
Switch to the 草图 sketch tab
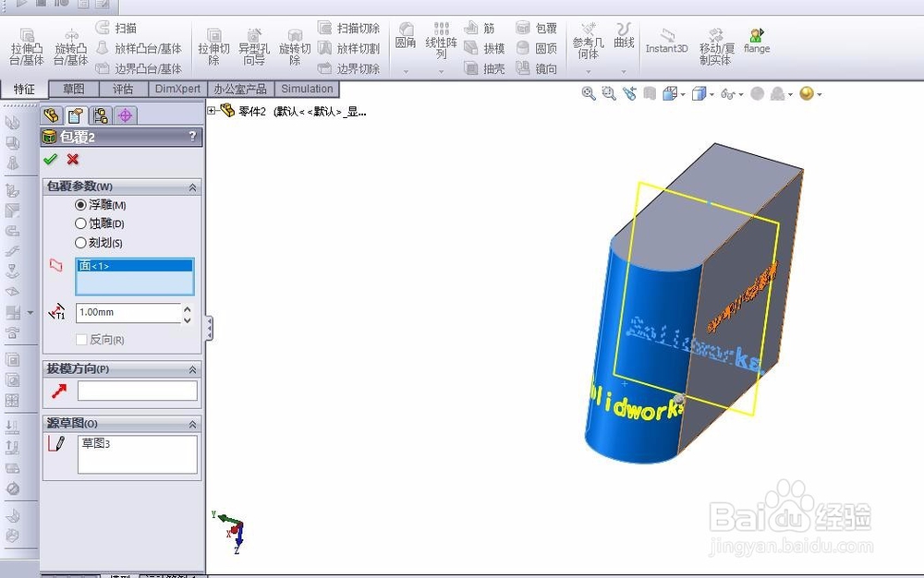[x=74, y=89]
